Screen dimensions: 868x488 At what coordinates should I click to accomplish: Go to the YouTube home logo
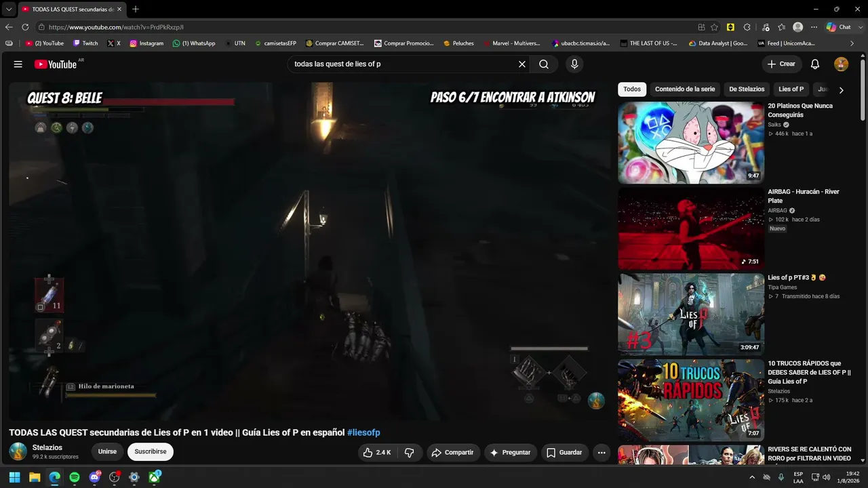(x=56, y=64)
